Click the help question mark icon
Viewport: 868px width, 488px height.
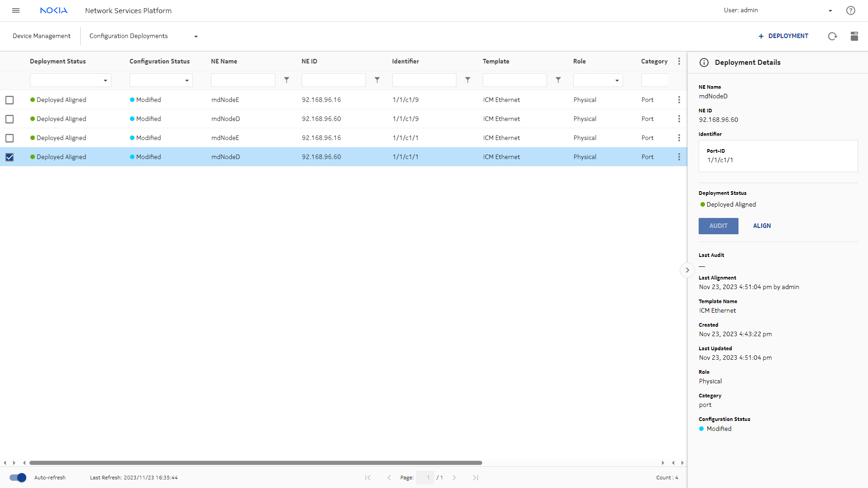pos(850,10)
